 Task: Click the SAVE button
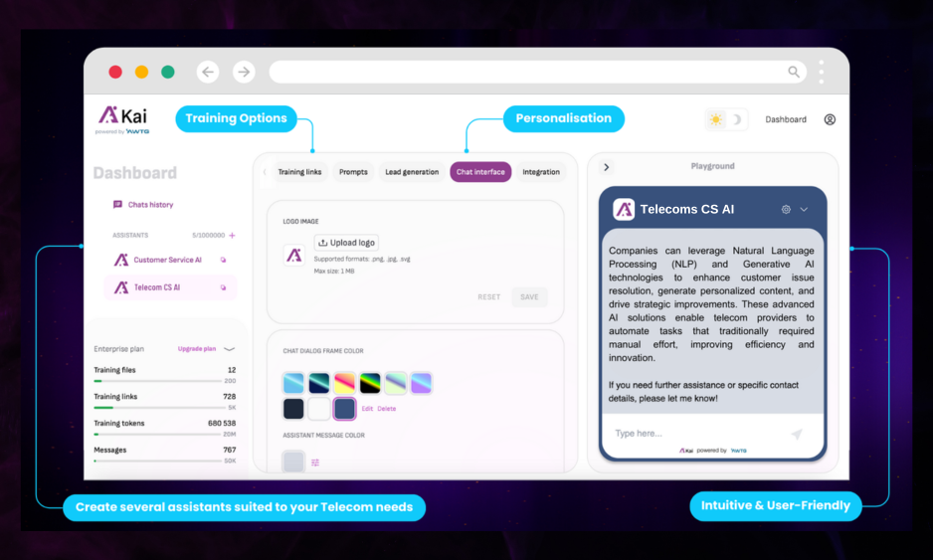coord(529,297)
